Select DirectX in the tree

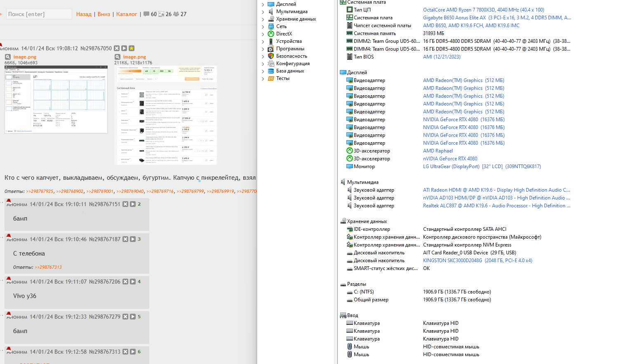284,34
